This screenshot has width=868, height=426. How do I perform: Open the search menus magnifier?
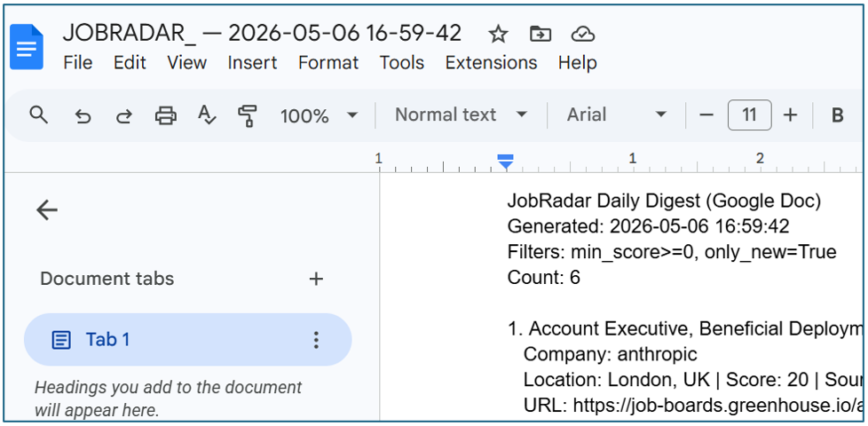pos(39,115)
